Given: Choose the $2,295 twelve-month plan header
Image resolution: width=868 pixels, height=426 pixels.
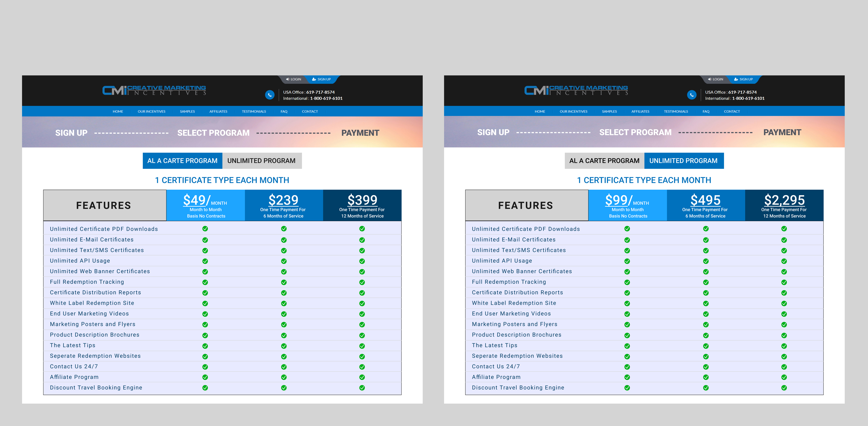Looking at the screenshot, I should click(x=784, y=205).
